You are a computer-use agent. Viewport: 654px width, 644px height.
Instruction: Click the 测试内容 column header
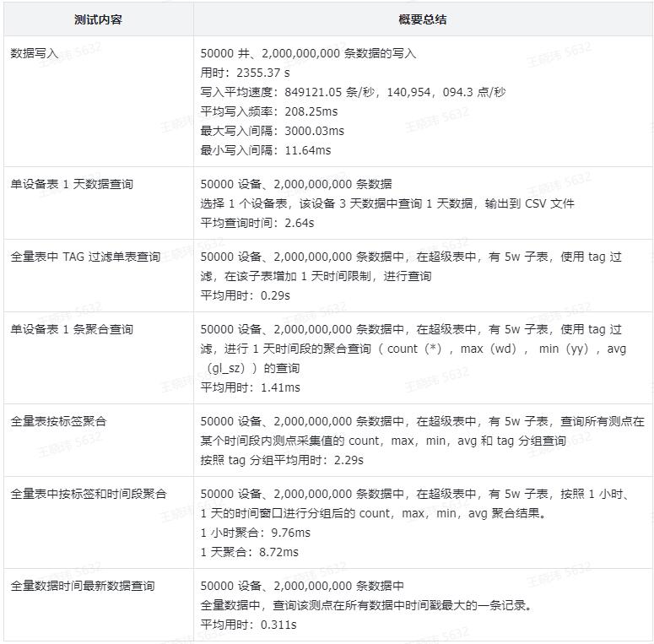98,19
